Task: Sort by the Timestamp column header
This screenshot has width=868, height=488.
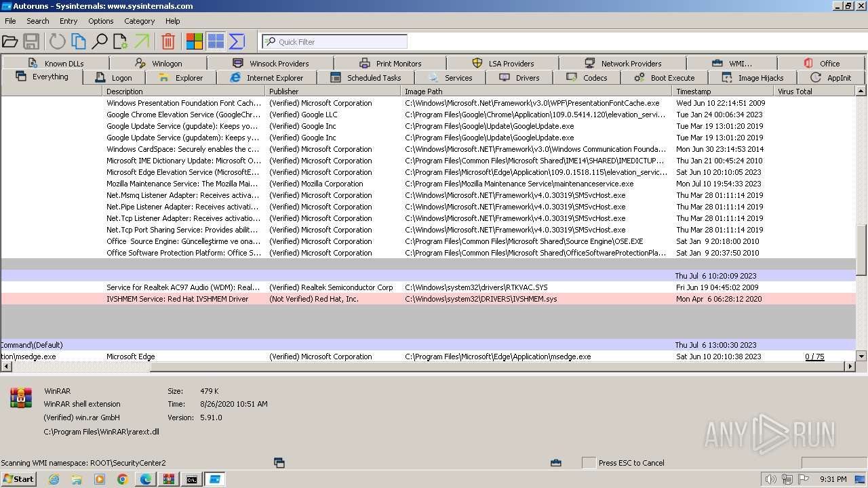Action: (723, 91)
